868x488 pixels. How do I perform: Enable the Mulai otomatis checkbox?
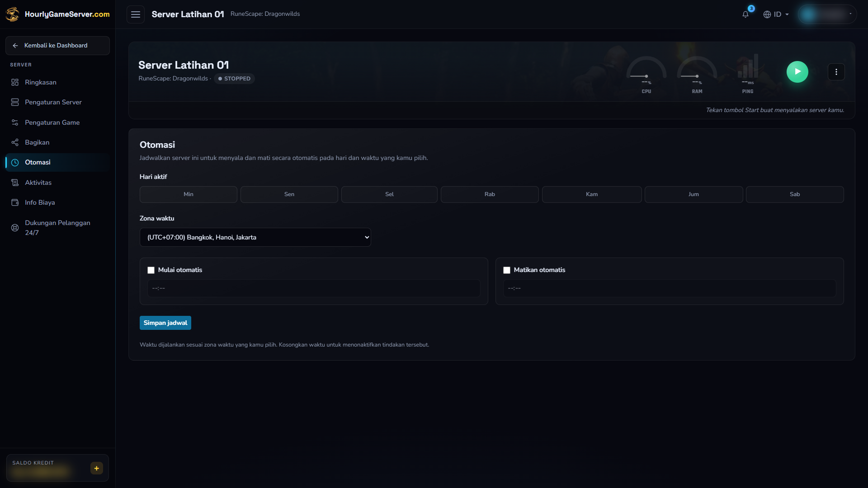pos(151,270)
